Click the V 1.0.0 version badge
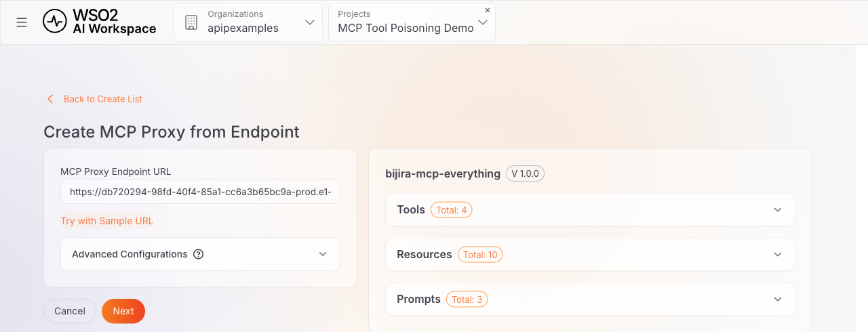The image size is (868, 332). point(526,173)
